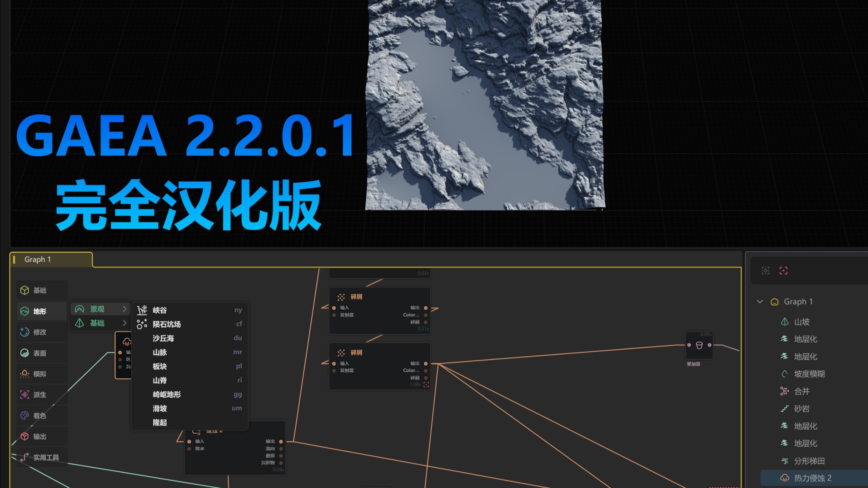Select the first 地层化 outliner entry icon

coord(784,339)
